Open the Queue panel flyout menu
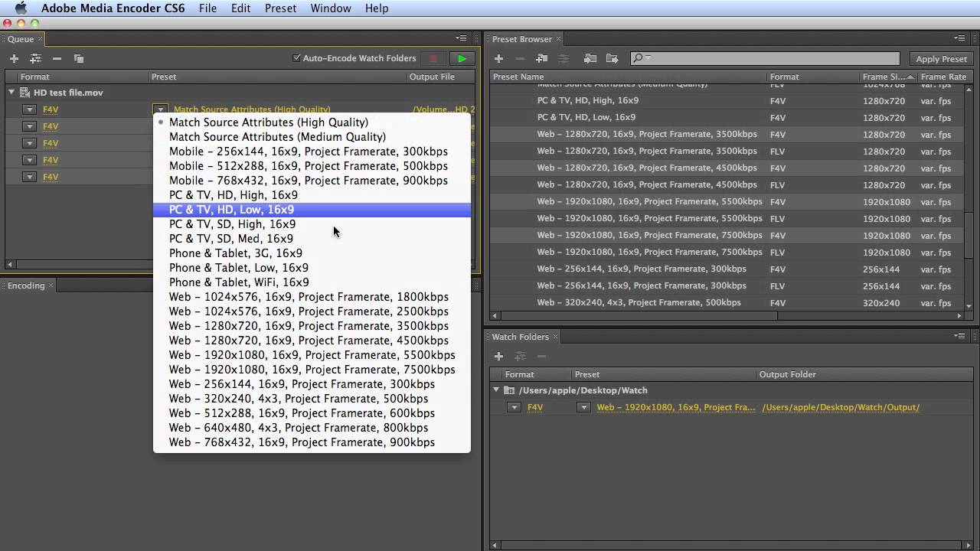 click(x=461, y=38)
